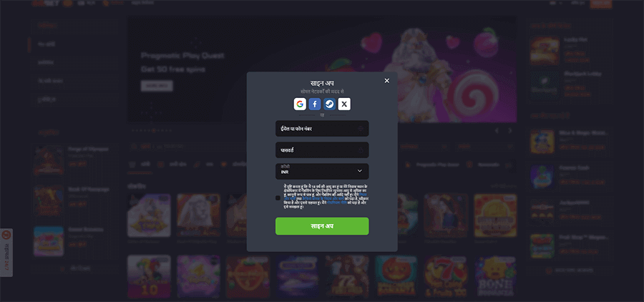
Task: Open the Bone Bonanza game thumbnail
Action: click(x=495, y=276)
